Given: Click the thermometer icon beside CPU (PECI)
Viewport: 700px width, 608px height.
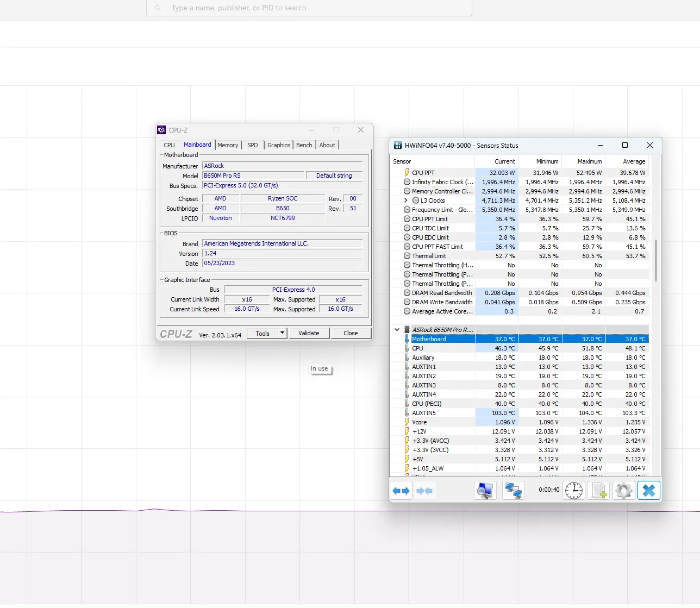Looking at the screenshot, I should [407, 404].
